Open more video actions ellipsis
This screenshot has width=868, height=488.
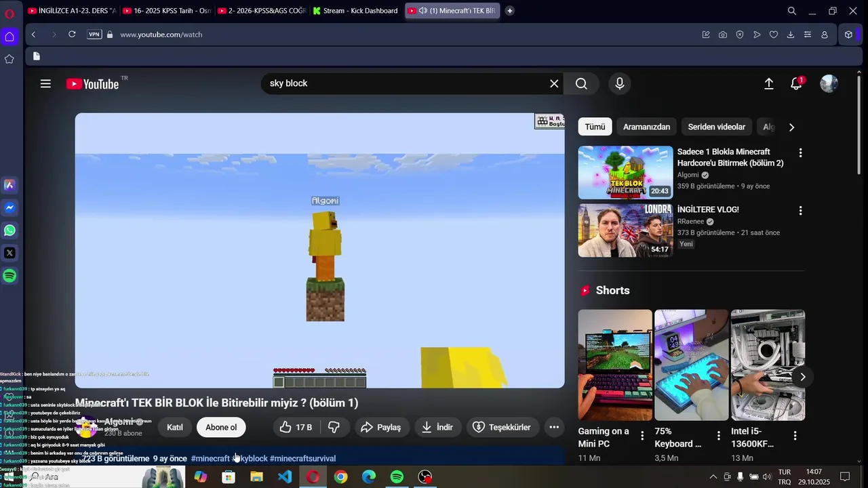554,427
